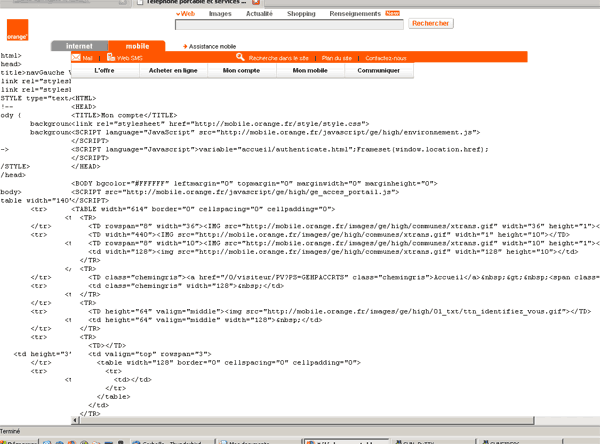Open the Contactez-nous link
Image resolution: width=600 pixels, height=444 pixels.
coord(386,58)
